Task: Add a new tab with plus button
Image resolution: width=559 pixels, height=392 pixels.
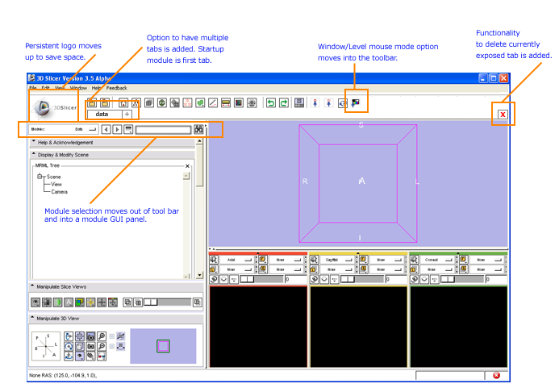Action: 127,114
